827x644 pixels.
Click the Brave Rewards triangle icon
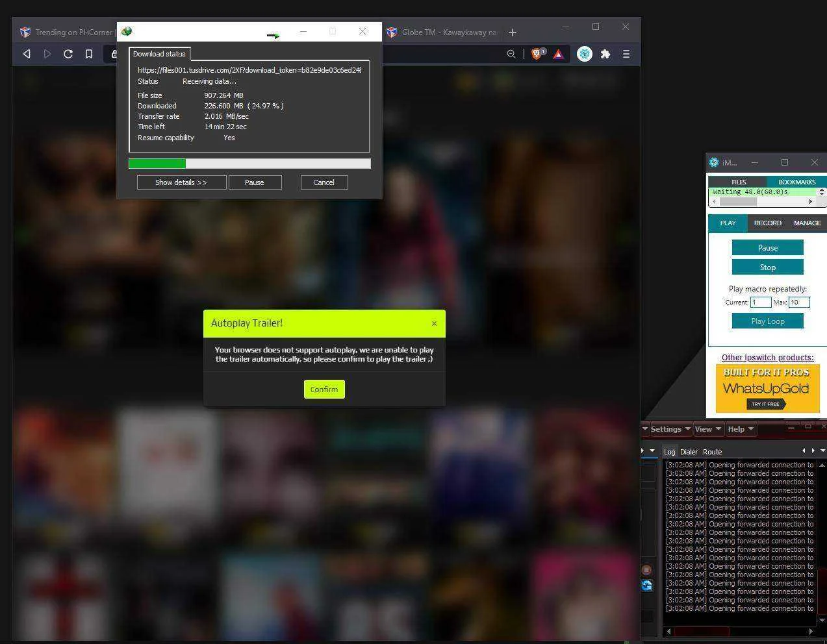[559, 54]
